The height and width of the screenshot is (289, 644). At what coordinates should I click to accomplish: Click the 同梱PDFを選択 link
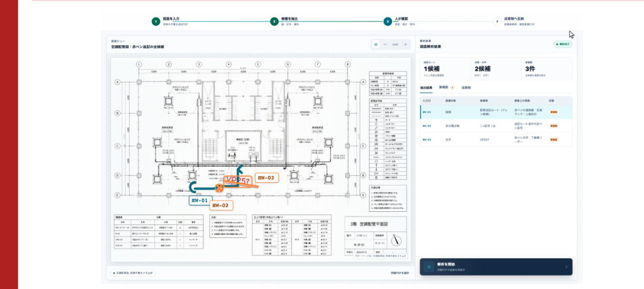[x=400, y=273]
